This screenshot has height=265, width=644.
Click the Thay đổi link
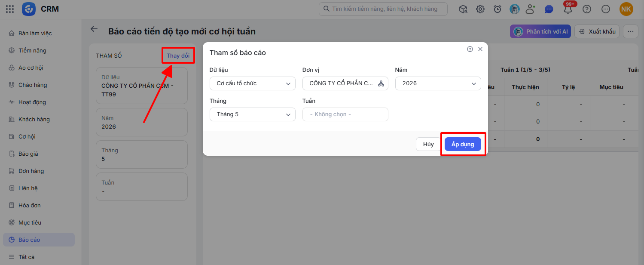tap(178, 56)
